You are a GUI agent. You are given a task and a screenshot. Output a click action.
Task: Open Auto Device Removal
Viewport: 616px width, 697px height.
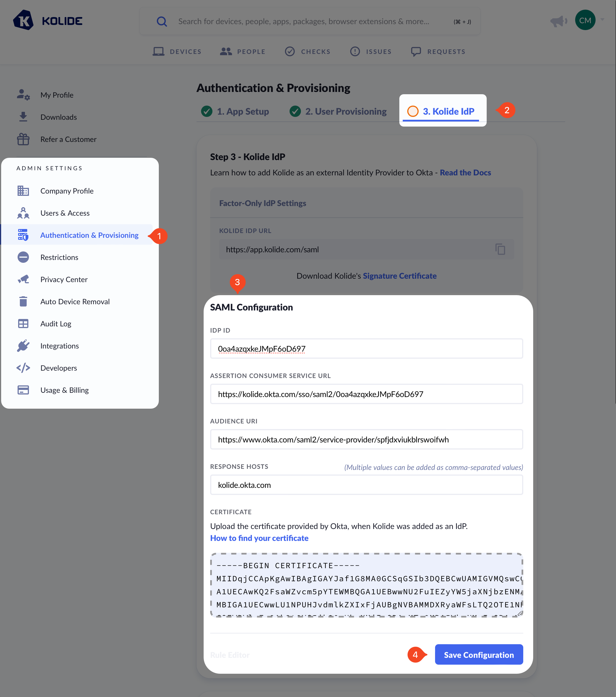pos(75,302)
